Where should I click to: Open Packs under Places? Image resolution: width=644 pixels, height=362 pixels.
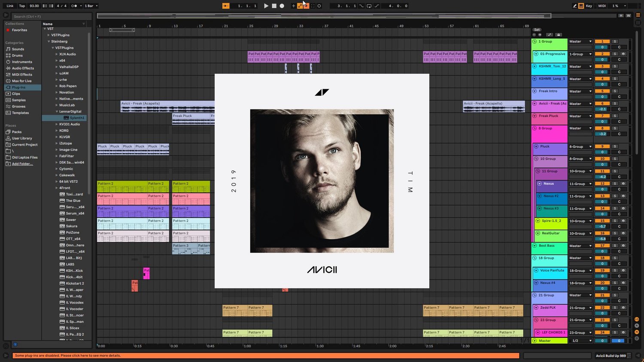[x=17, y=132]
